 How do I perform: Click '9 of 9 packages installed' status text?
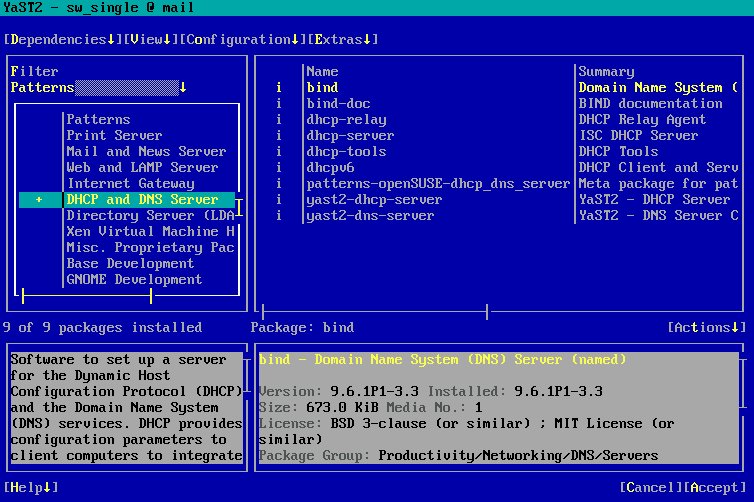(102, 327)
